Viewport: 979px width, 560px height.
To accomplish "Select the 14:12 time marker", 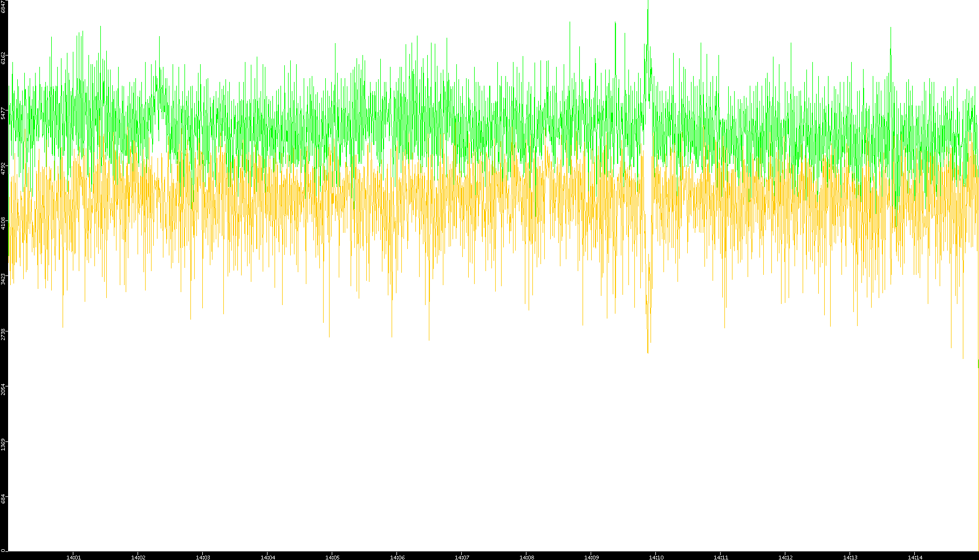I will (785, 557).
